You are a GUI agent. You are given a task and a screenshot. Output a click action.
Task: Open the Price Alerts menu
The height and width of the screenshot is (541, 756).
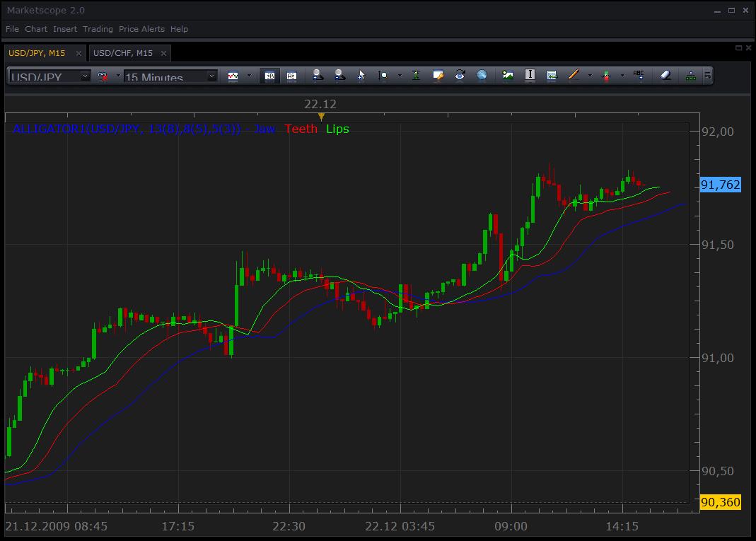[x=141, y=29]
